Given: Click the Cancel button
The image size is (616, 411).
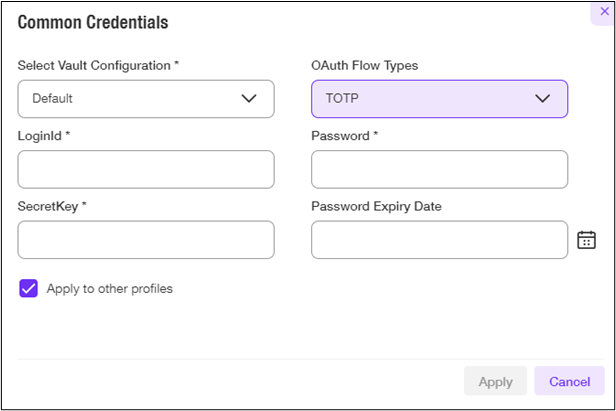Looking at the screenshot, I should point(569,381).
